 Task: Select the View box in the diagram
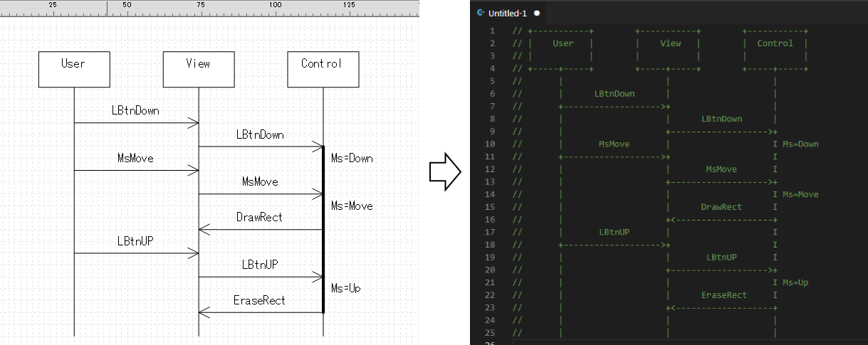[x=198, y=69]
